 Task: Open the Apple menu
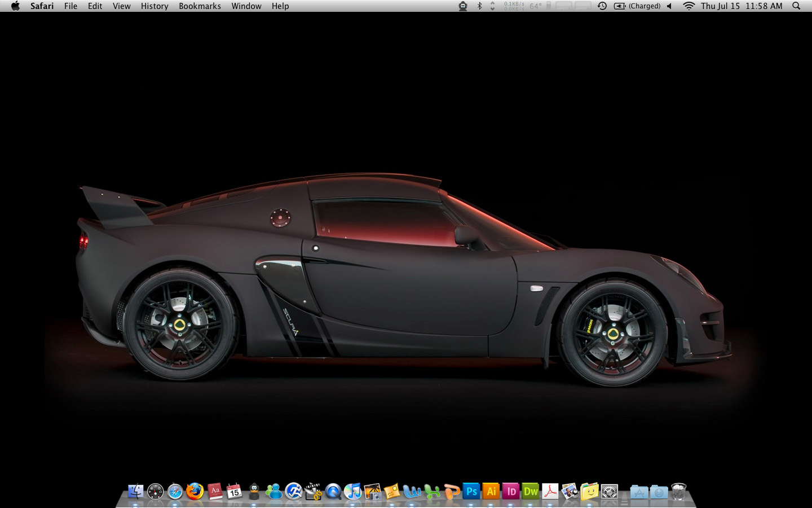[15, 6]
